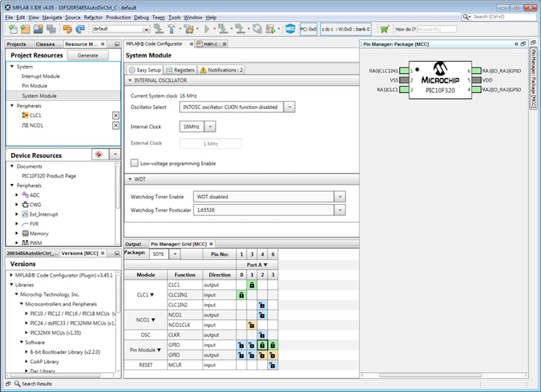
Task: Click the Build Project hammer icon
Action: coord(171,28)
